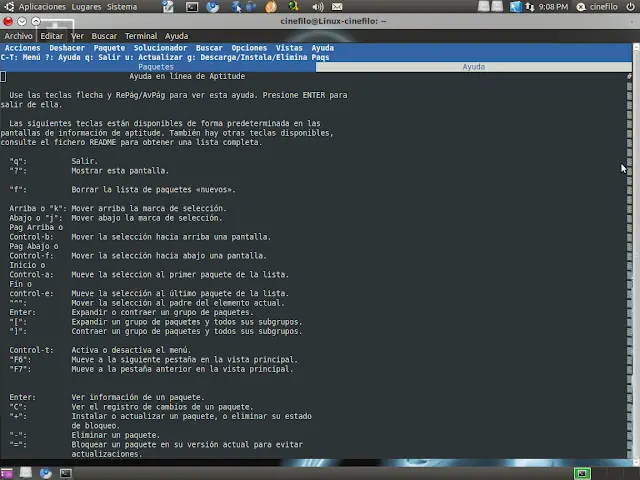Click the second gray drive applet icon
This screenshot has height=480, width=640.
coord(497,6)
